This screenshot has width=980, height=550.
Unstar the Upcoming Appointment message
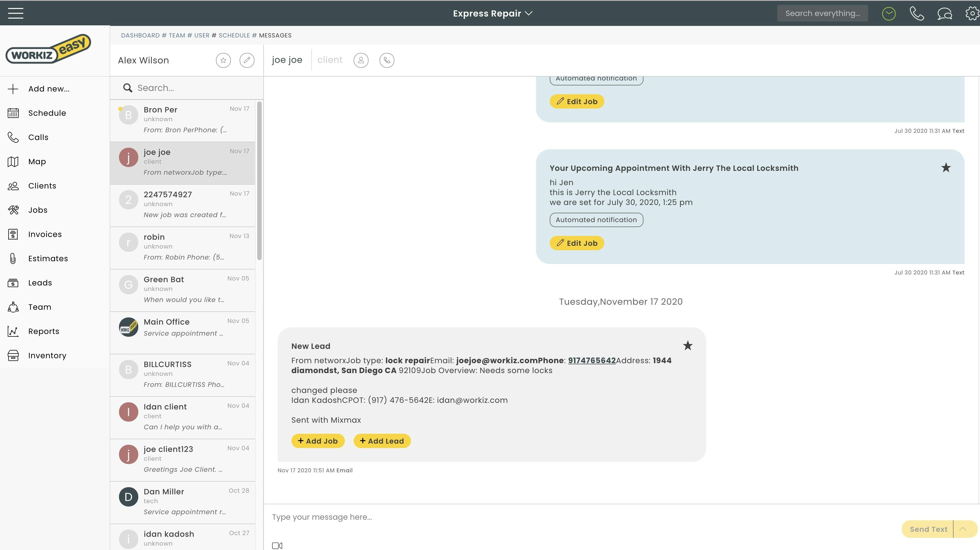pyautogui.click(x=946, y=168)
